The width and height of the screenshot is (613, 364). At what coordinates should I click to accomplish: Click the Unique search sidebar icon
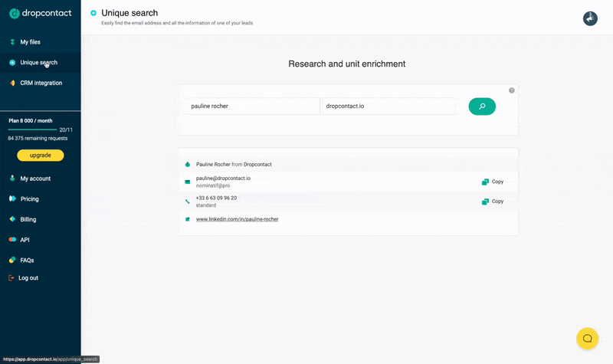coord(12,63)
